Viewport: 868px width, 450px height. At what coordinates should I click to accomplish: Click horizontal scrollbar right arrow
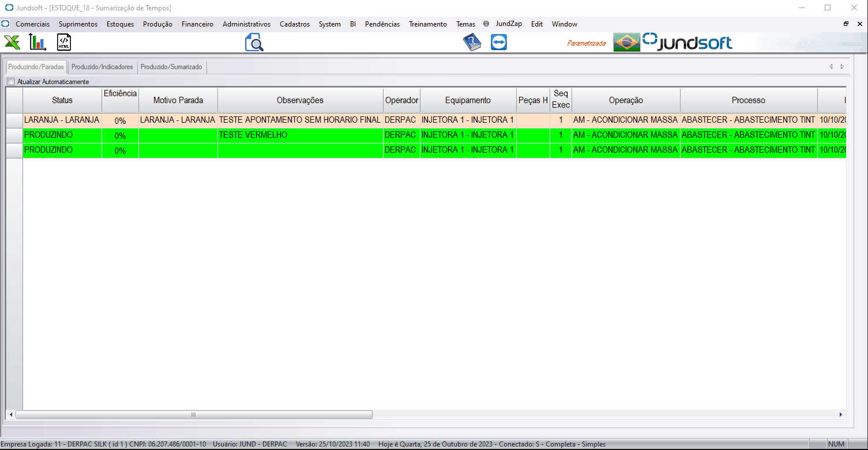click(841, 414)
